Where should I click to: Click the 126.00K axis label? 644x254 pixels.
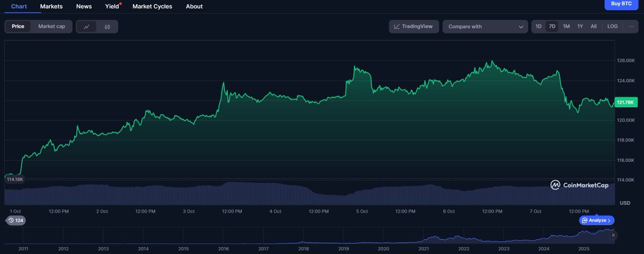626,61
